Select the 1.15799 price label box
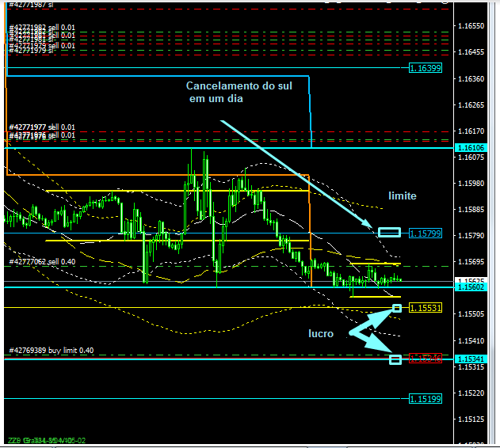This screenshot has width=500, height=448. click(x=425, y=233)
